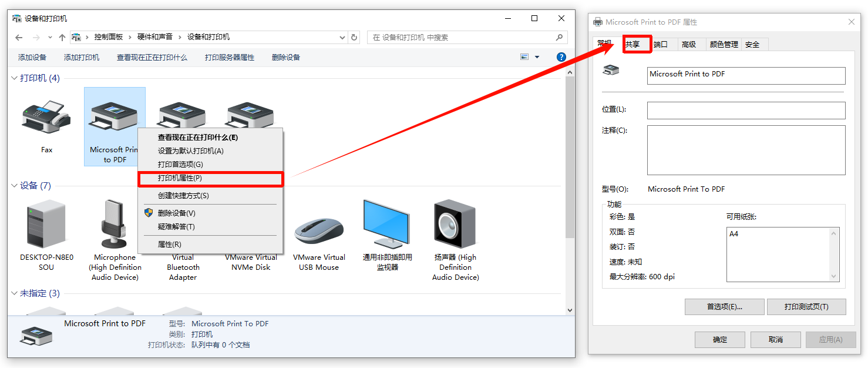This screenshot has height=368, width=868.
Task: Choose 属性(R) in context menu
Action: 210,245
